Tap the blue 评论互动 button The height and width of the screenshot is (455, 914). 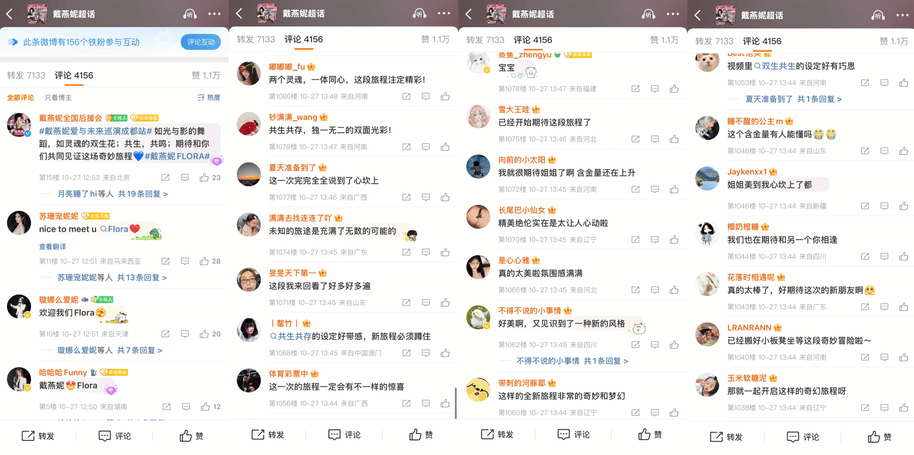201,42
